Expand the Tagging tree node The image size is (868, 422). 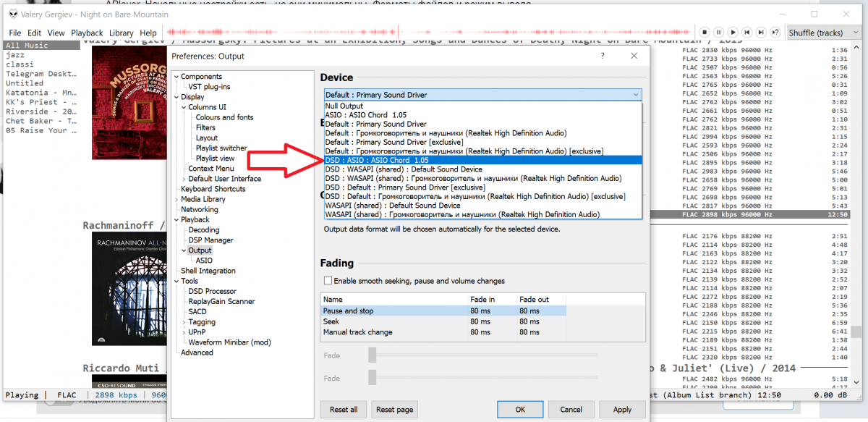pyautogui.click(x=184, y=322)
